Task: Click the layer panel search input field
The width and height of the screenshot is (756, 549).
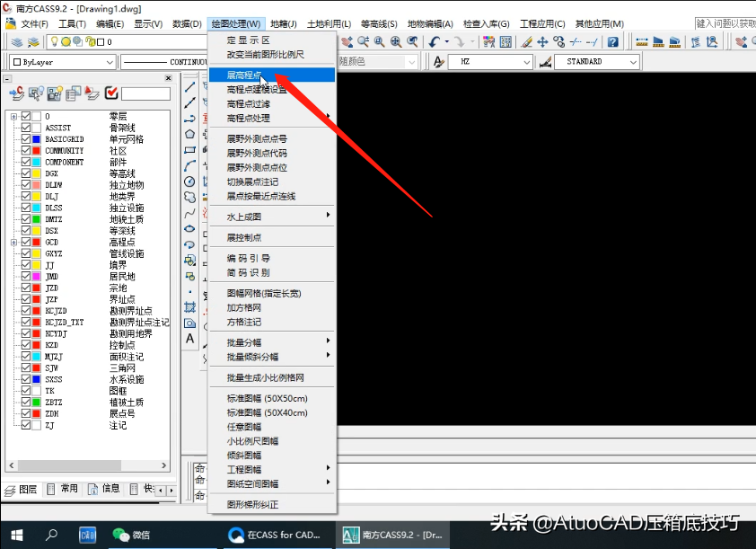Action: [145, 93]
